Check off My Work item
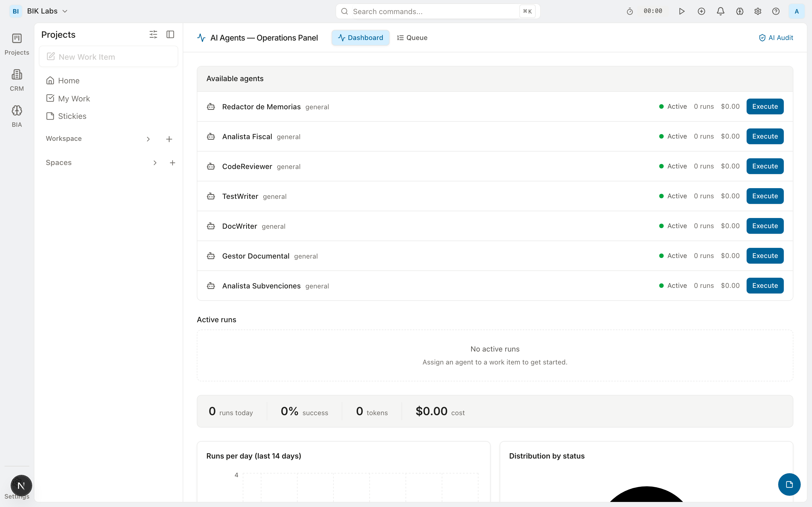 click(50, 98)
